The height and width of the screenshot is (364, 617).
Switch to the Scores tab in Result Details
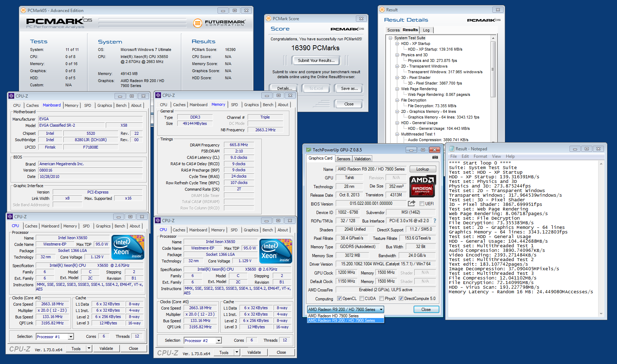click(x=393, y=30)
